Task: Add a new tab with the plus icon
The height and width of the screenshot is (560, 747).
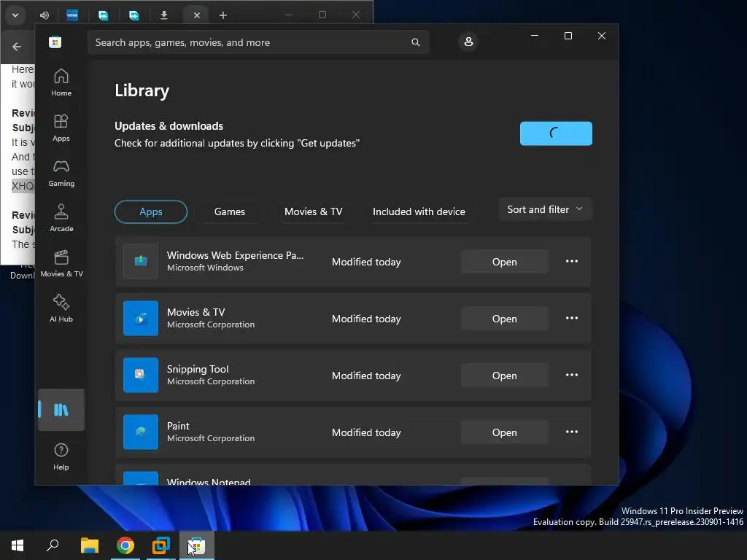Action: click(x=223, y=15)
